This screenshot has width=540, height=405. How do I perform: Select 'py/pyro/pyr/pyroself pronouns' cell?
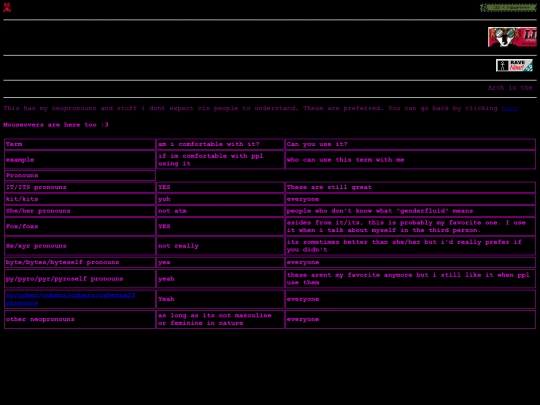(80, 279)
